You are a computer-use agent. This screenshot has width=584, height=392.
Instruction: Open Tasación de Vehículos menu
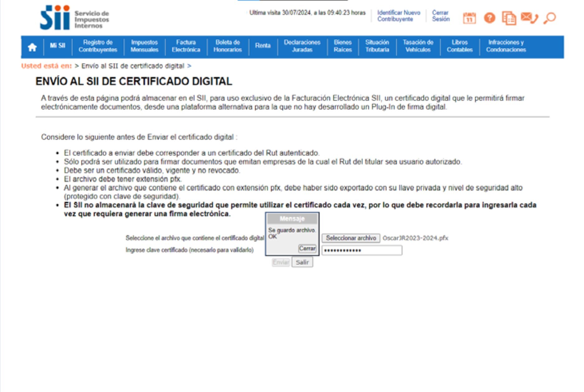click(418, 46)
